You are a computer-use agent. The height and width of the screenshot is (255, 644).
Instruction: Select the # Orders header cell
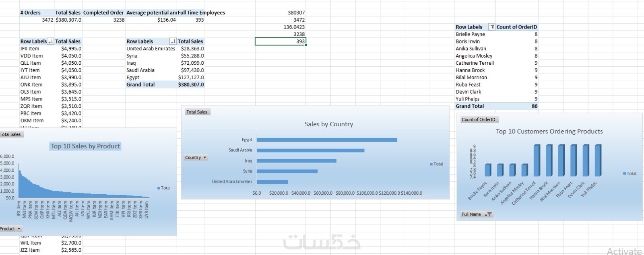point(37,12)
